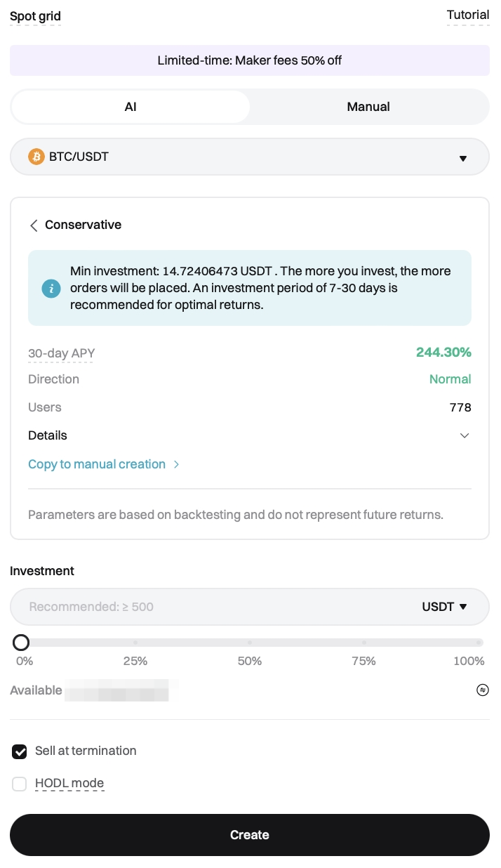
Task: Open the BTC/USDT trading pair dropdown
Action: (250, 157)
